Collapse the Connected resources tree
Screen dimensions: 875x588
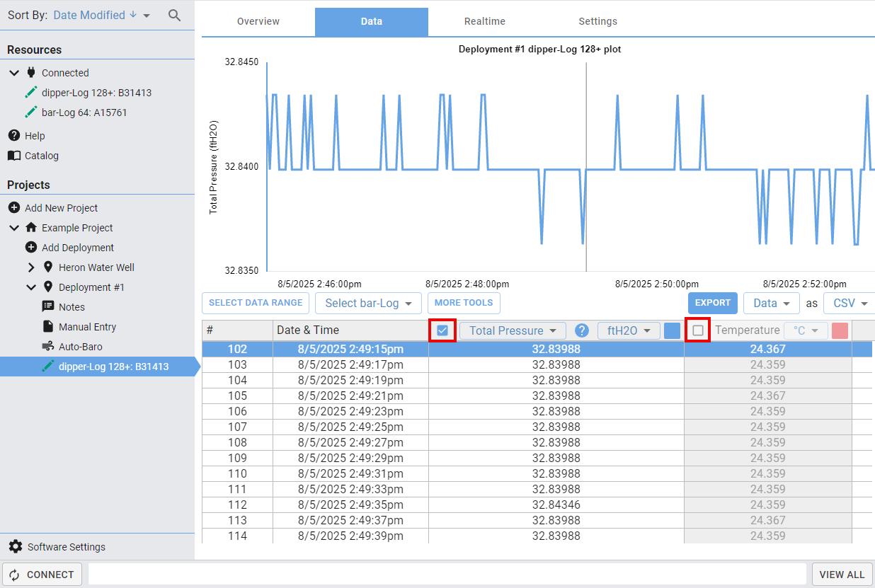14,72
